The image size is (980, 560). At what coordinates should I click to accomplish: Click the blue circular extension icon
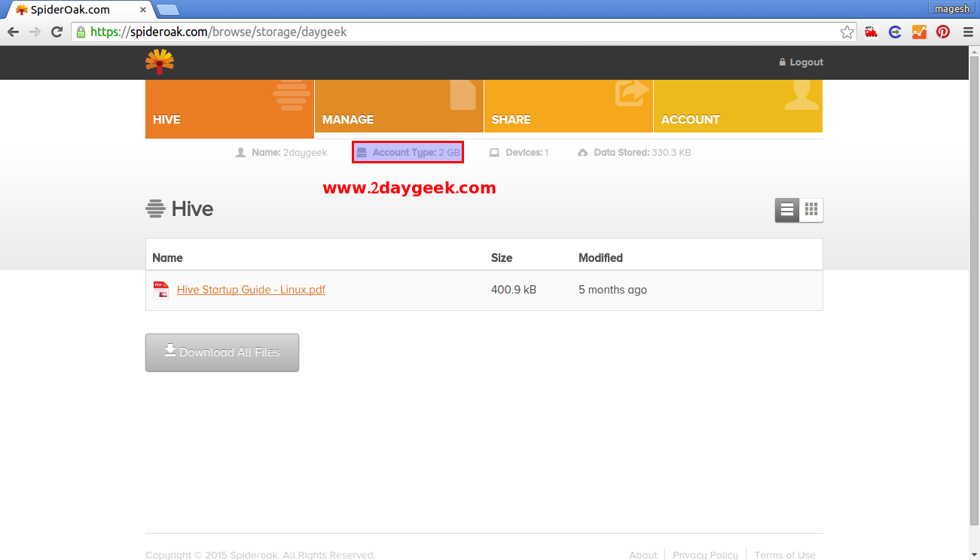pyautogui.click(x=895, y=32)
